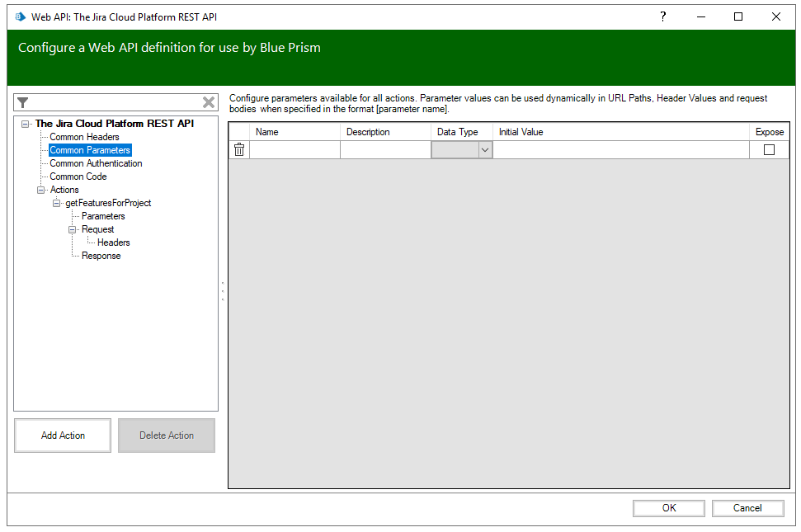Collapse the getFeaturesForProject node
Screen dimensions: 801x532
coord(56,203)
